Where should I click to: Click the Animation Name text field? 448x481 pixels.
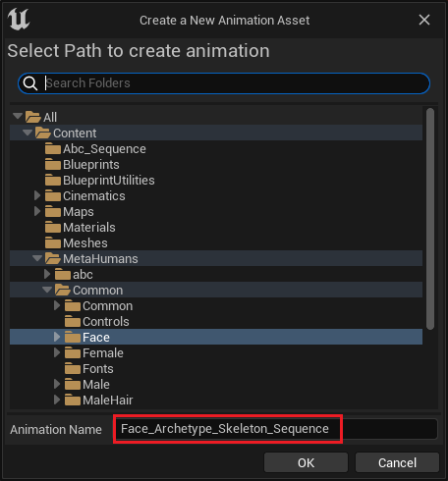[275, 429]
